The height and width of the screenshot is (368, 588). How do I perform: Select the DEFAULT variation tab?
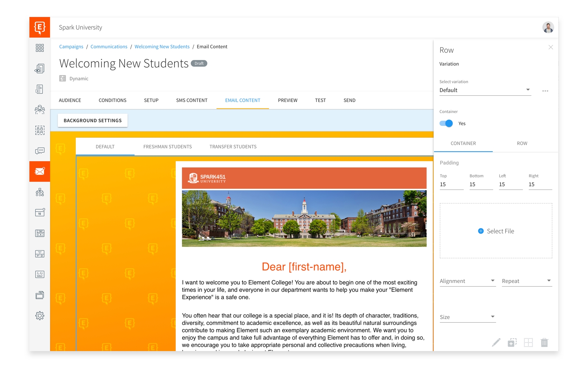[x=105, y=147]
